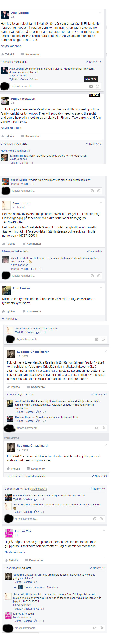This screenshot has width=116, height=644.
Task: Toggle Tykkää on Alex Loonin post
Action: (x=7, y=54)
